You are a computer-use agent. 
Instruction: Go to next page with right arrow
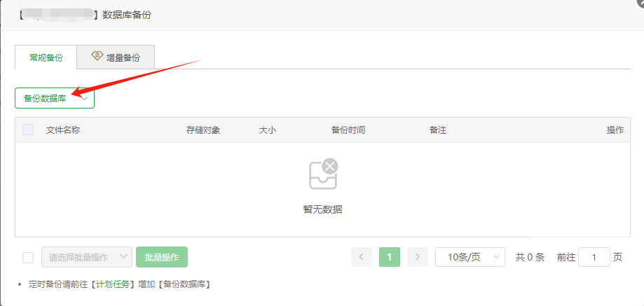tap(418, 257)
